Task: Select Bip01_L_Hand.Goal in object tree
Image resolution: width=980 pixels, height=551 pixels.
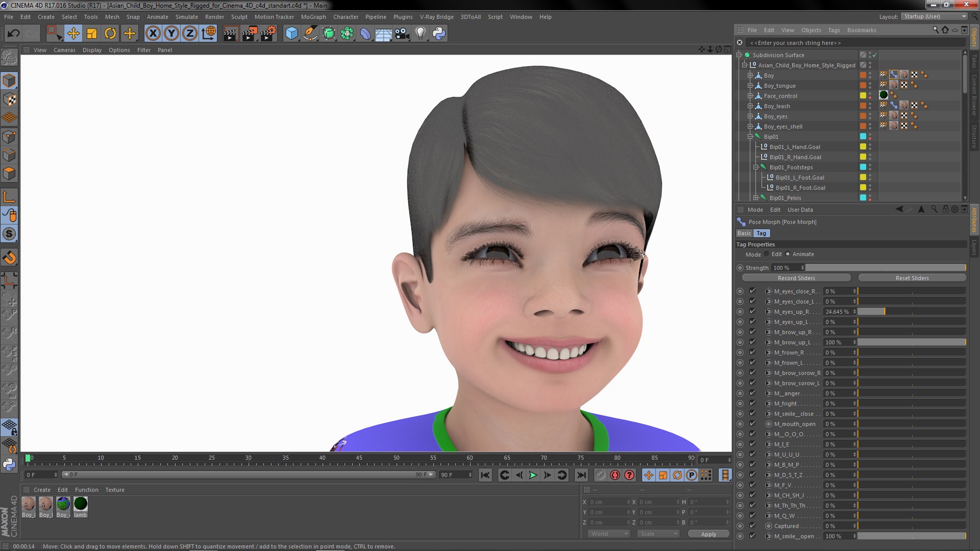Action: pyautogui.click(x=795, y=147)
